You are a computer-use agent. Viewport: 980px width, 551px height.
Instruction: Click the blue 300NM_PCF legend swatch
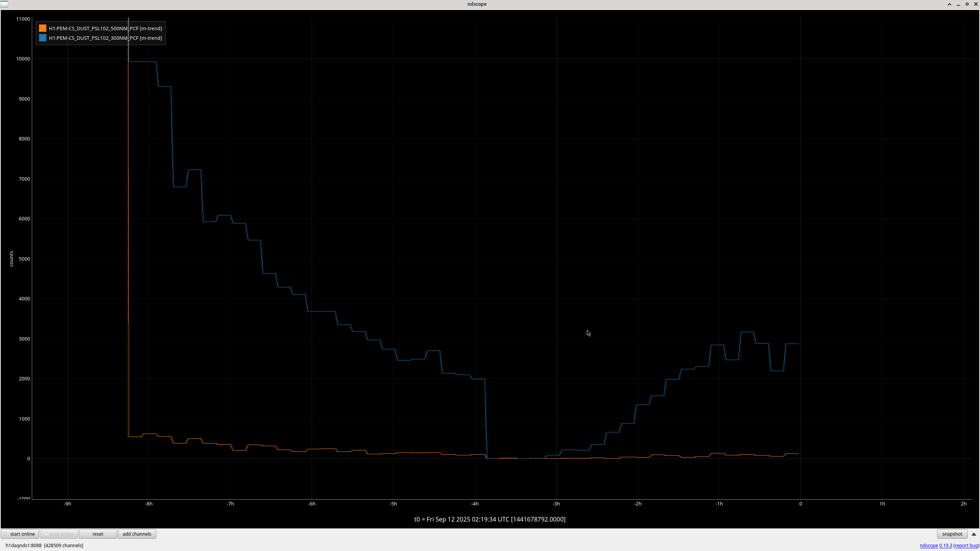[x=42, y=38]
